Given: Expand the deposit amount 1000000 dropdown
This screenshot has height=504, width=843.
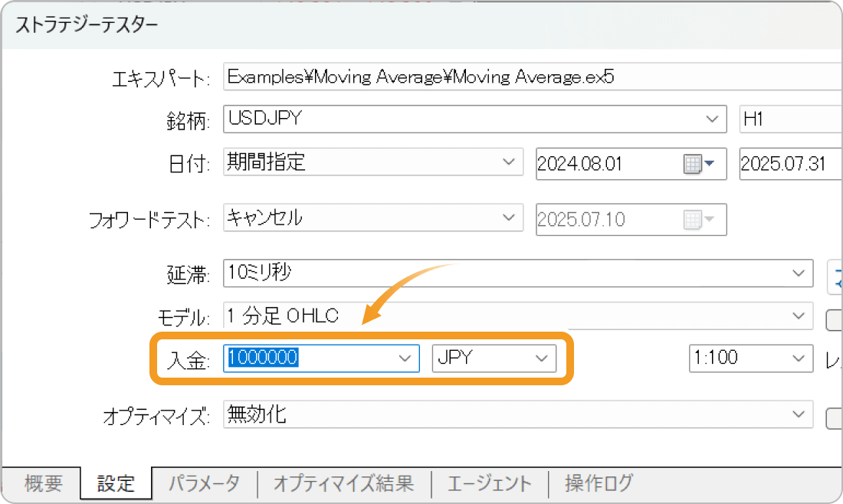Looking at the screenshot, I should [x=406, y=358].
